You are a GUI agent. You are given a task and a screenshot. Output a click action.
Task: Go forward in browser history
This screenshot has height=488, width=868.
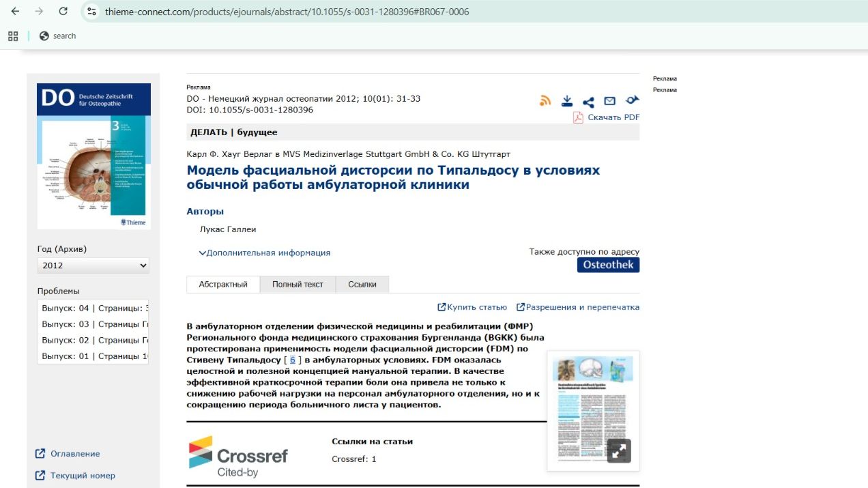point(39,12)
